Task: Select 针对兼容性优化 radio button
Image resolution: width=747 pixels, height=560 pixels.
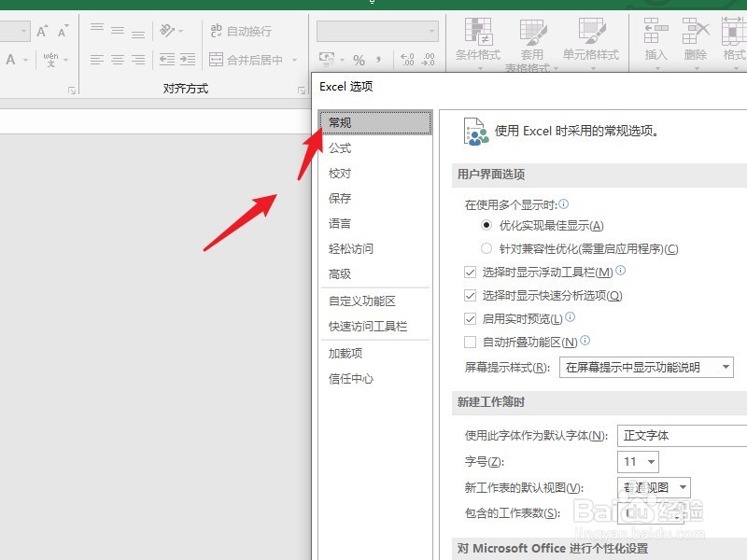Action: [x=486, y=248]
